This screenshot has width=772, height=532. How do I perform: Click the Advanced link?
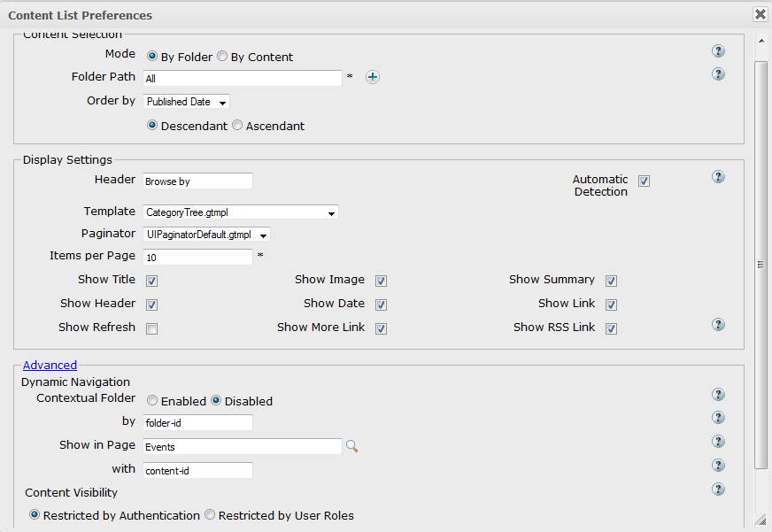click(50, 366)
